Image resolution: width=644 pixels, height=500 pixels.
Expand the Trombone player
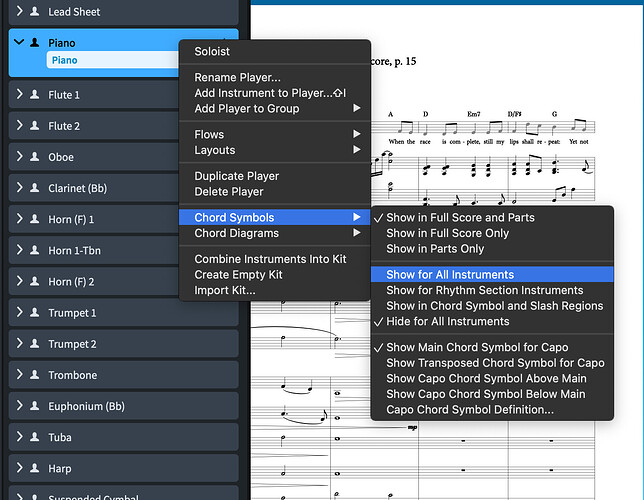pos(19,375)
